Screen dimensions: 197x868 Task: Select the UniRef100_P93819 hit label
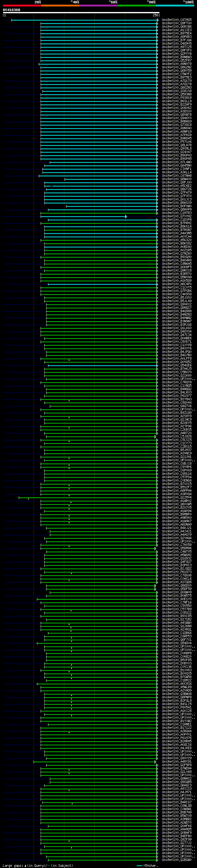(x=177, y=98)
